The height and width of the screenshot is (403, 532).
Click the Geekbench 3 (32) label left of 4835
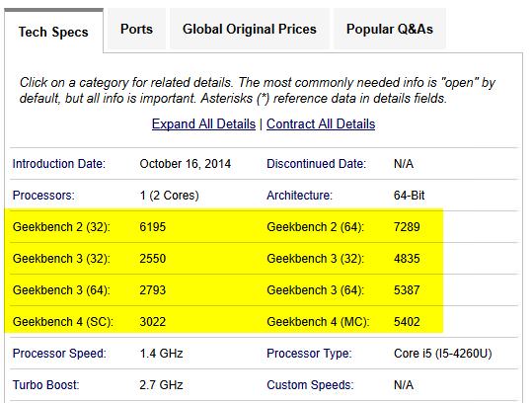[316, 259]
